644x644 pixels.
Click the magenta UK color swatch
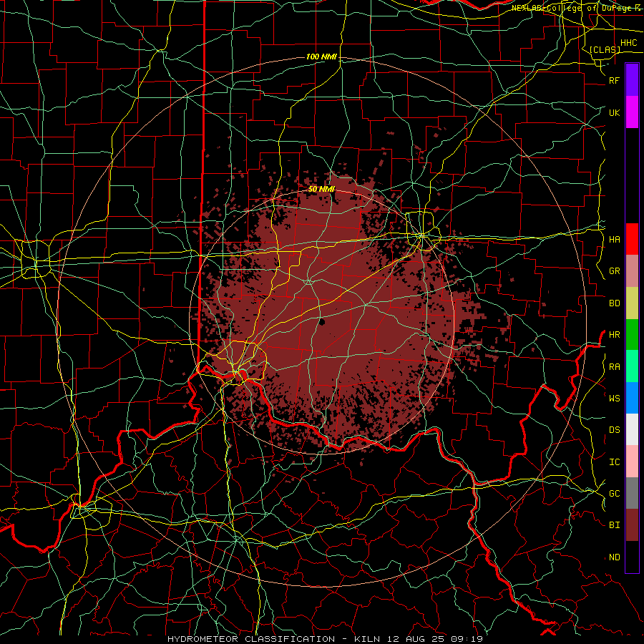pos(632,112)
